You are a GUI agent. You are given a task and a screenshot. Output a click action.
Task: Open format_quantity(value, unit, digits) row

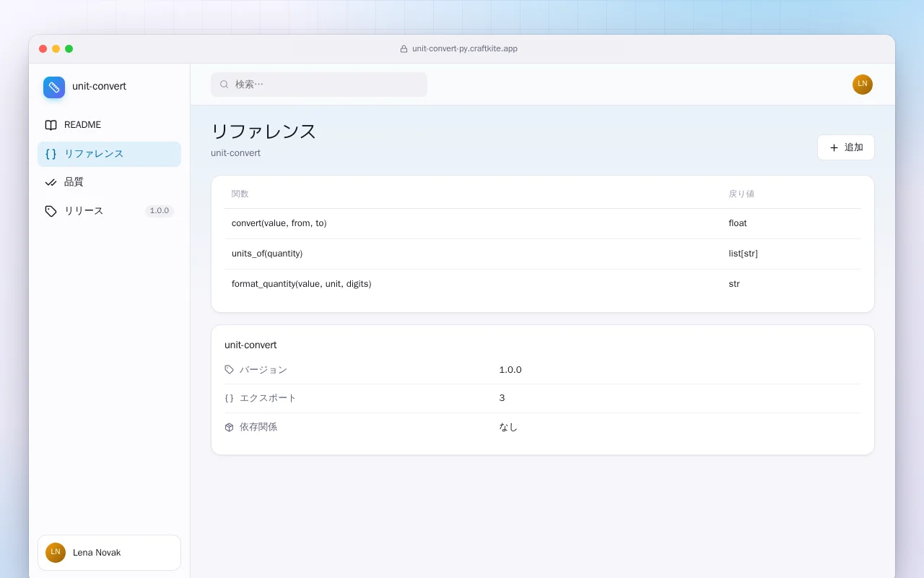tap(542, 284)
